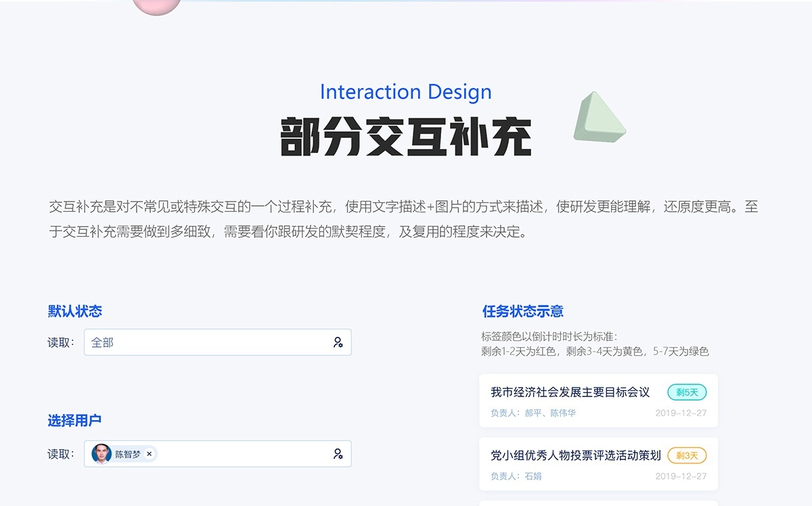Click the Interaction Design subtitle
Viewport: 812px width, 506px height.
(x=405, y=92)
